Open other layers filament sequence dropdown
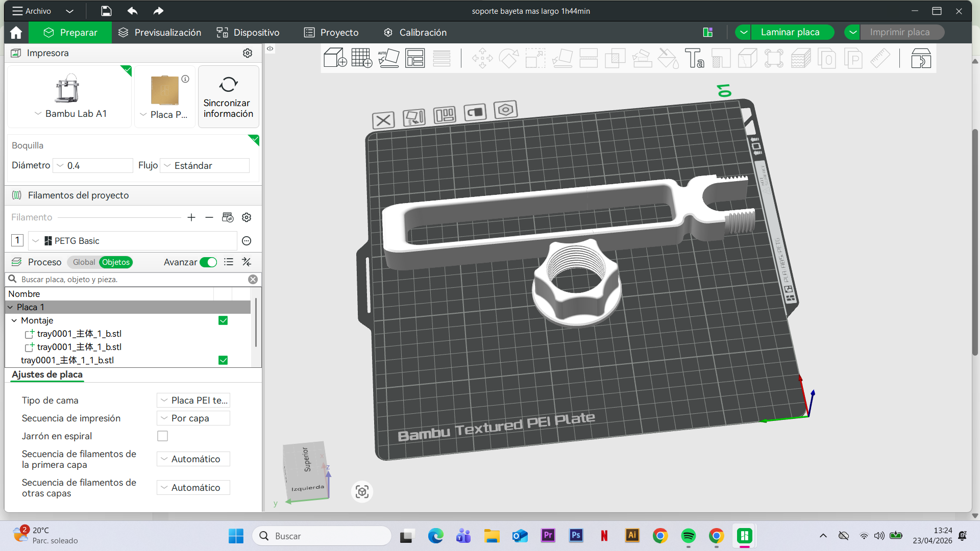This screenshot has height=551, width=980. pos(193,488)
